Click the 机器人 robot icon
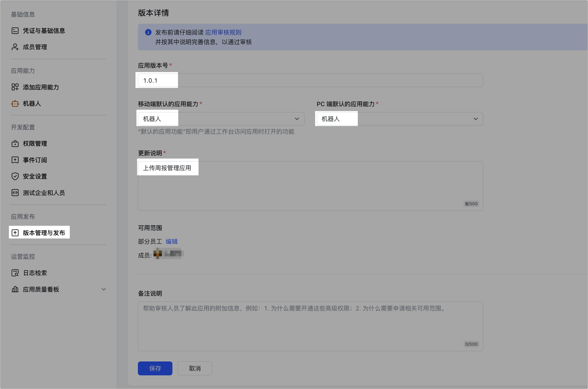 15,103
